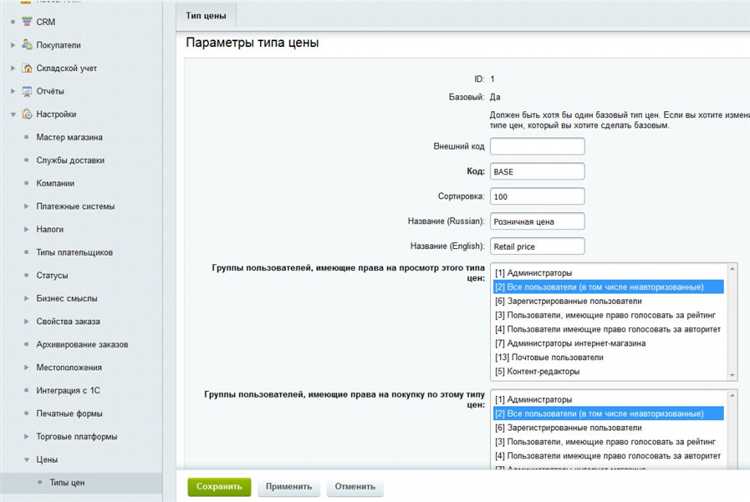Select [4] авторитет voting group in purchase list
750x502 pixels.
point(608,456)
